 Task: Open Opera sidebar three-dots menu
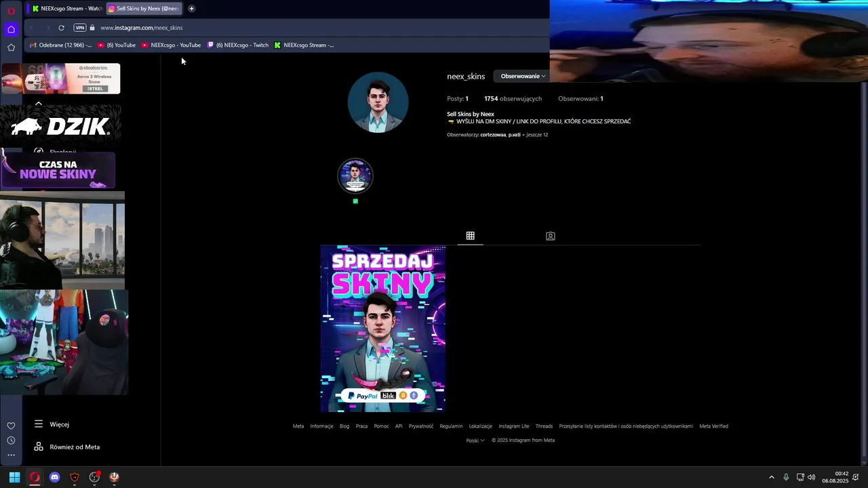(11, 455)
